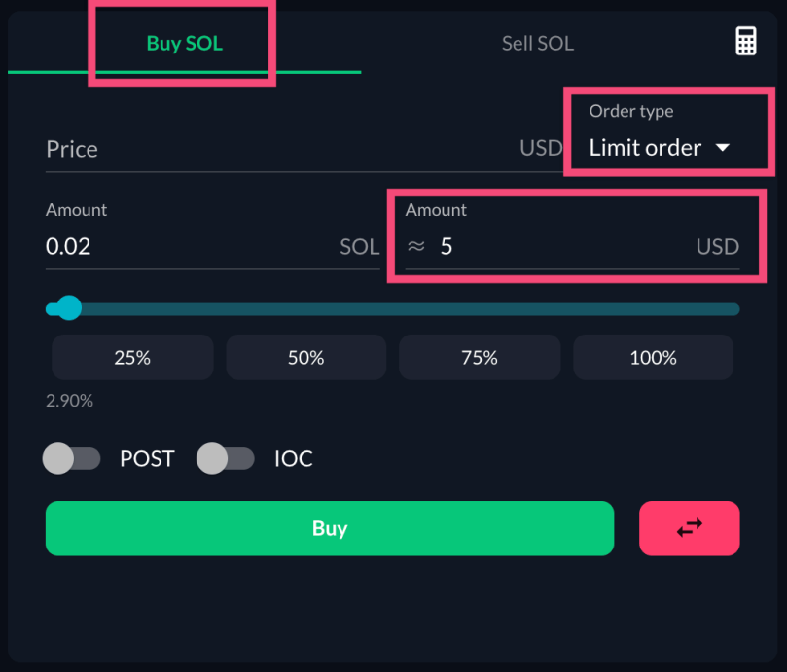Click the 2.90% percentage label
This screenshot has height=672, width=787.
point(69,400)
